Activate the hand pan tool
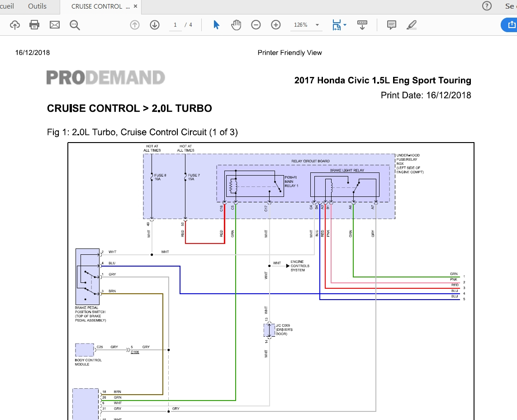The height and width of the screenshot is (420, 517). coord(236,25)
